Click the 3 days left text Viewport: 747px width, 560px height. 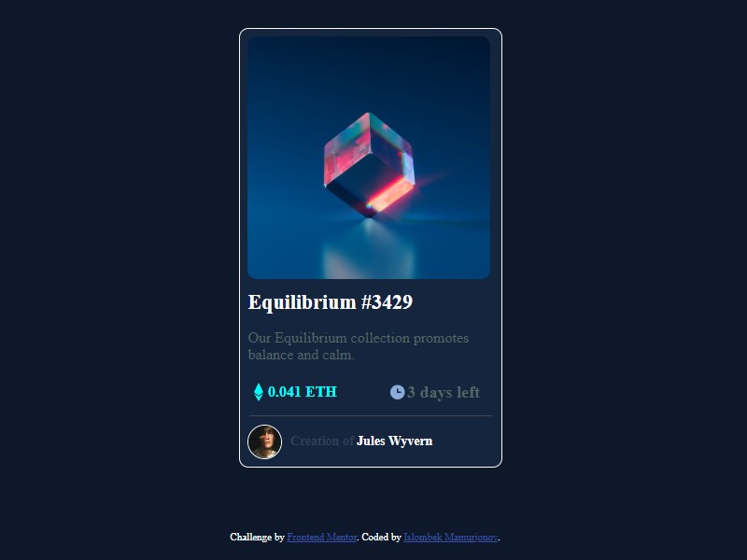point(443,392)
